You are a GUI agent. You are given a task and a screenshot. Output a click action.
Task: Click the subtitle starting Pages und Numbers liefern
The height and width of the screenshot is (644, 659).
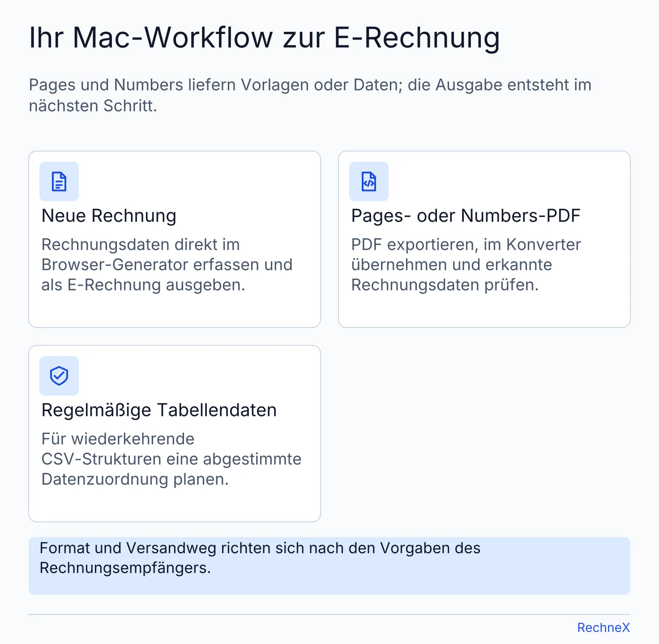(x=310, y=95)
